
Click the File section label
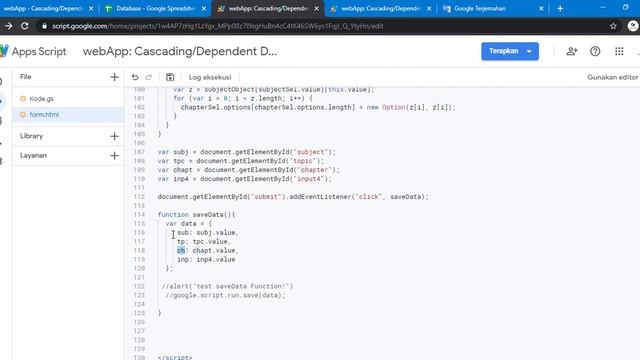pos(26,77)
